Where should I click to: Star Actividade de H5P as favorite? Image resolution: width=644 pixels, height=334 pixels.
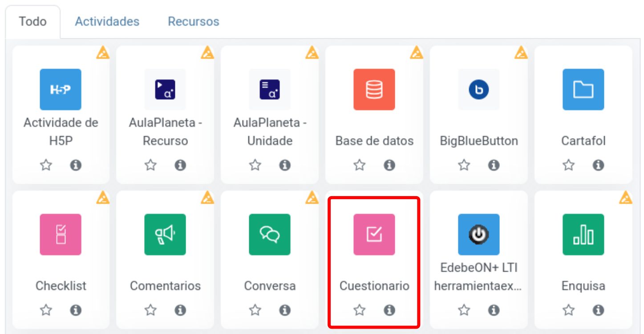tap(46, 165)
